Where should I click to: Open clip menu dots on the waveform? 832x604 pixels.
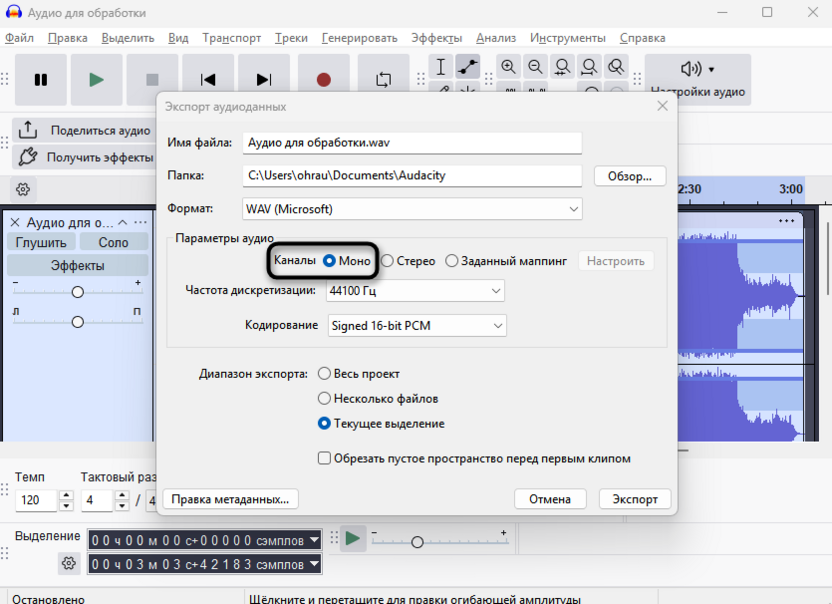click(x=786, y=221)
